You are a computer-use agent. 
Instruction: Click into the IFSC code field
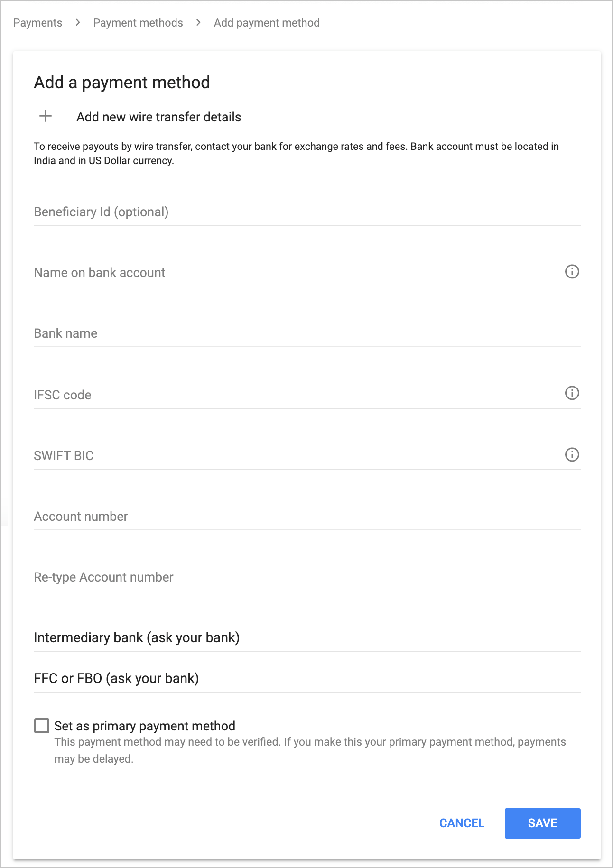294,395
